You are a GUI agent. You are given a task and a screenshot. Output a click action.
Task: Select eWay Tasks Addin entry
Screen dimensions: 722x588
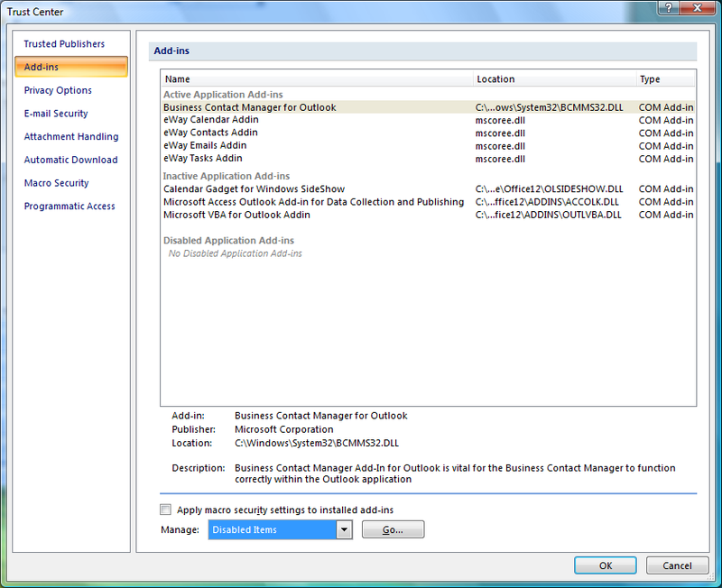pos(428,159)
